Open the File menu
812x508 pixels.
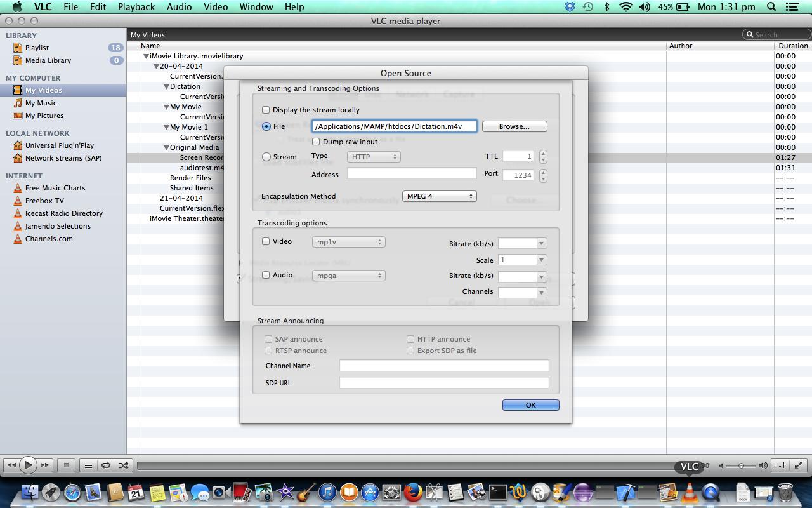[70, 7]
